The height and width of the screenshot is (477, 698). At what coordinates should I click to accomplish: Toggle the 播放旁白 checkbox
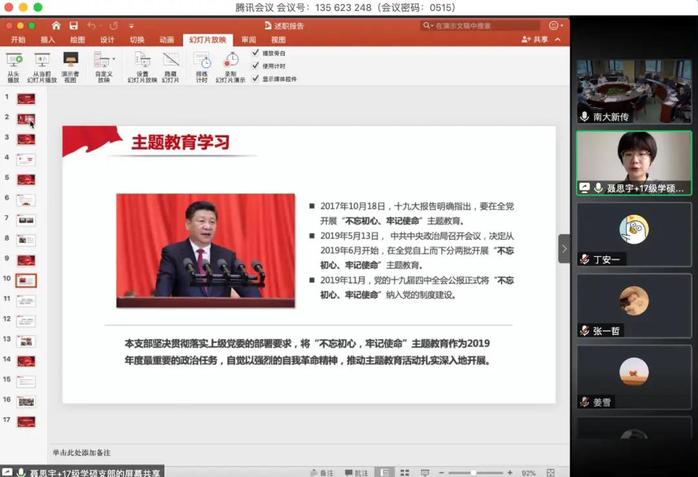click(255, 52)
